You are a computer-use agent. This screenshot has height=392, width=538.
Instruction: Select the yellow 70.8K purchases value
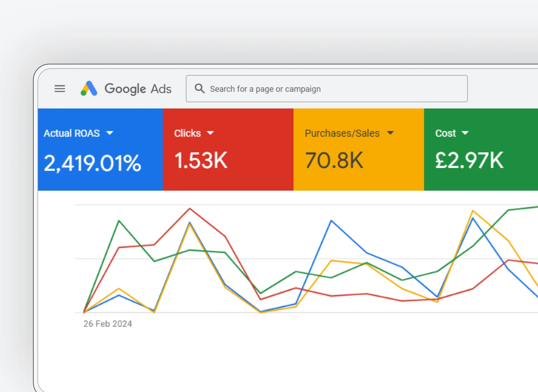pos(334,160)
